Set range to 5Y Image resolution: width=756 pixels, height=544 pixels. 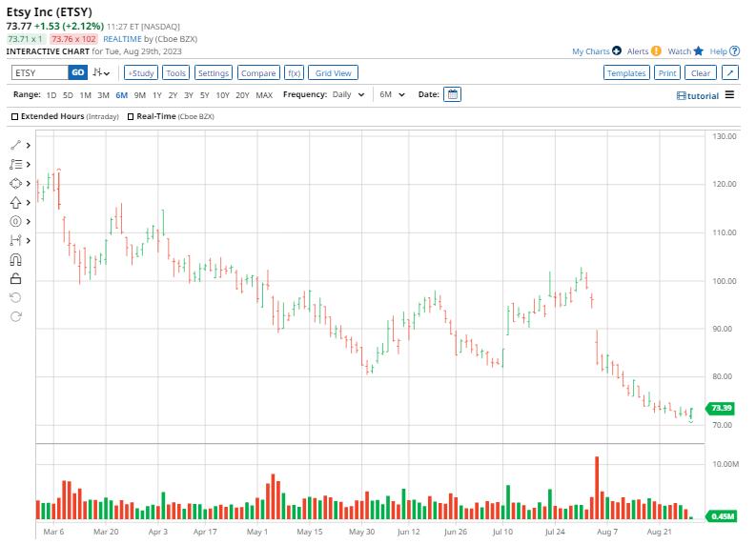point(204,95)
